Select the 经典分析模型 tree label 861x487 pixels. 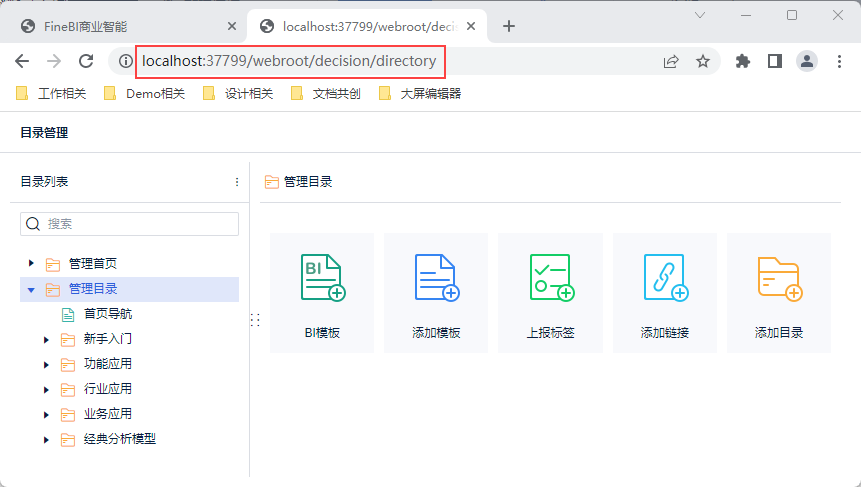coord(120,439)
